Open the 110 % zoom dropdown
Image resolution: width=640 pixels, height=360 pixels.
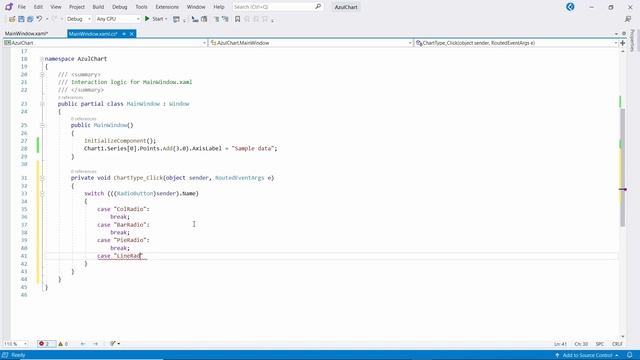pos(16,344)
